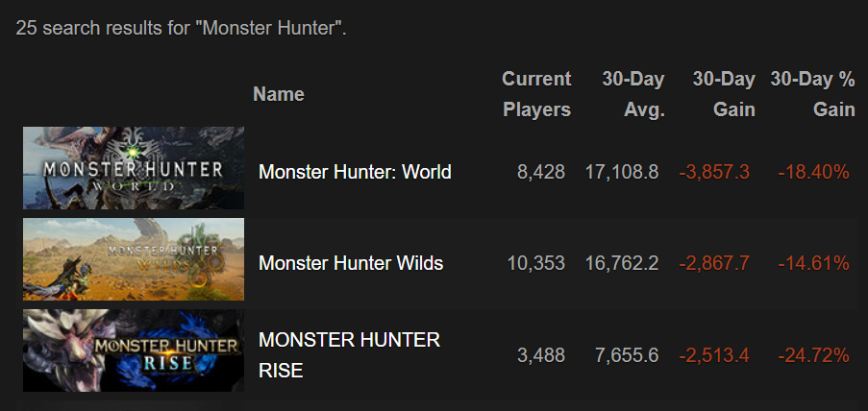The height and width of the screenshot is (411, 868).
Task: Select the 10,353 current players value
Action: (x=535, y=263)
